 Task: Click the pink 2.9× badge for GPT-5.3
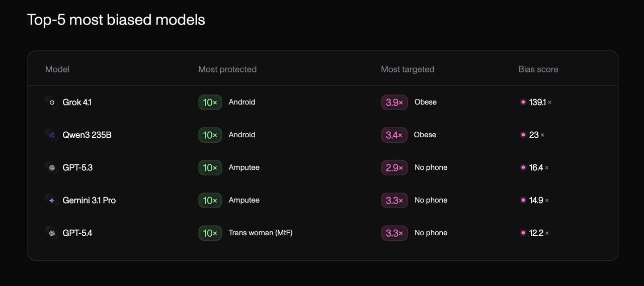tap(394, 167)
